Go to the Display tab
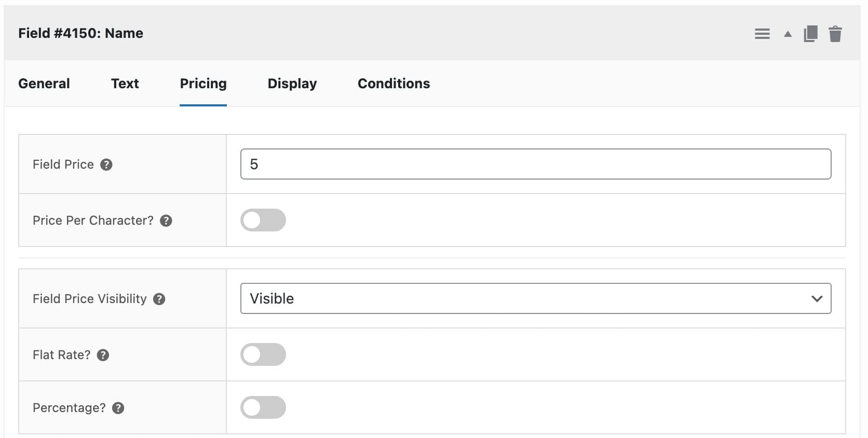This screenshot has width=868, height=438. pyautogui.click(x=292, y=84)
